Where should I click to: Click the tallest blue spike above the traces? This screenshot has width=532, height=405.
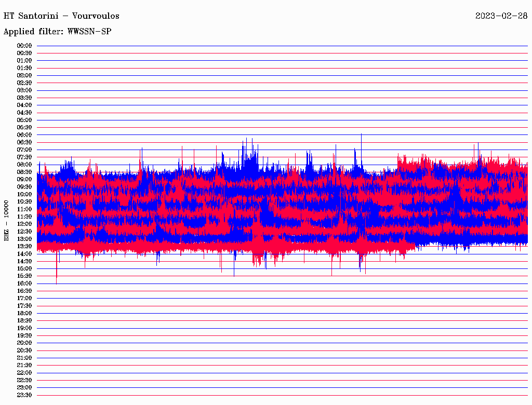coord(361,135)
